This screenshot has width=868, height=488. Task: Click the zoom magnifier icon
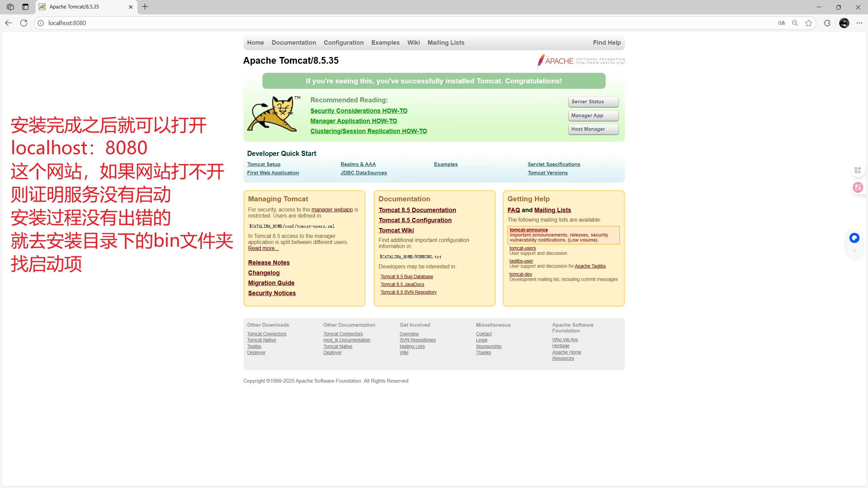pos(795,23)
